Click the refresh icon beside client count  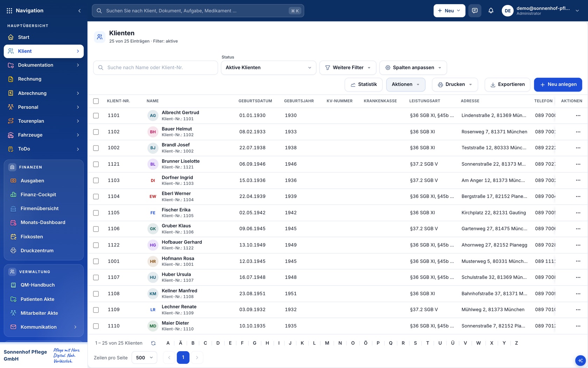pos(153,343)
